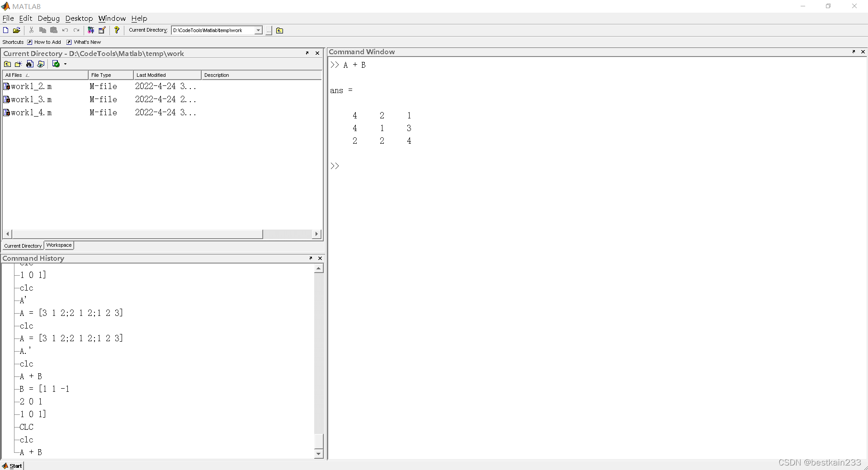Open the MATLAB Start button

(x=12, y=465)
